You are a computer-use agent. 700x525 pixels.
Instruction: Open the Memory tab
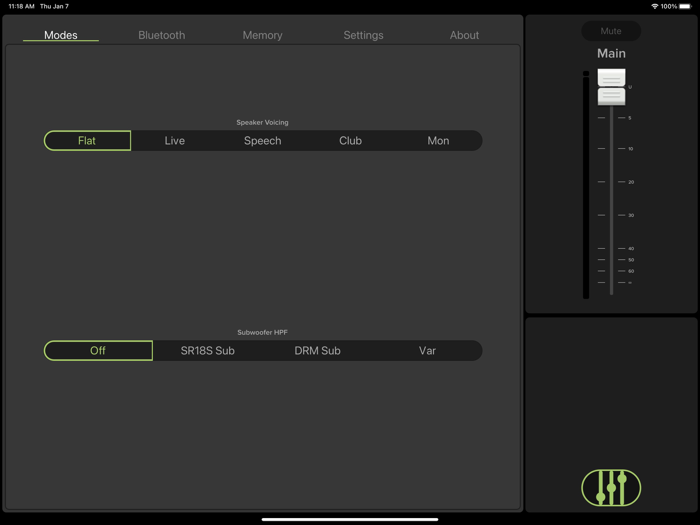click(x=262, y=35)
